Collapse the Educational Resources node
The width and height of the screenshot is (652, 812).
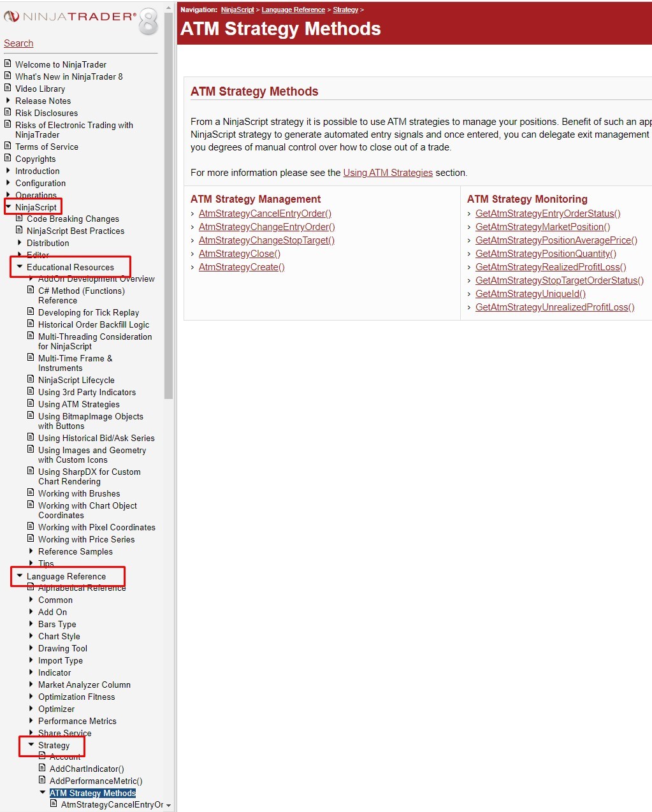click(x=20, y=266)
